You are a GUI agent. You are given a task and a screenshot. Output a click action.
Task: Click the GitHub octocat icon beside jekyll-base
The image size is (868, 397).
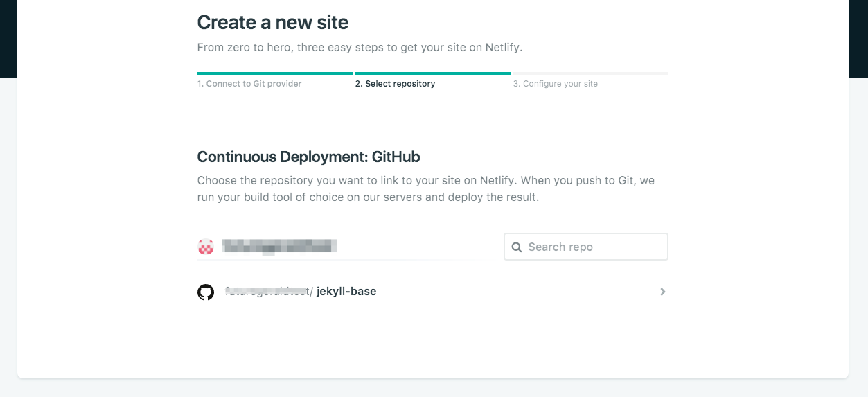click(206, 292)
